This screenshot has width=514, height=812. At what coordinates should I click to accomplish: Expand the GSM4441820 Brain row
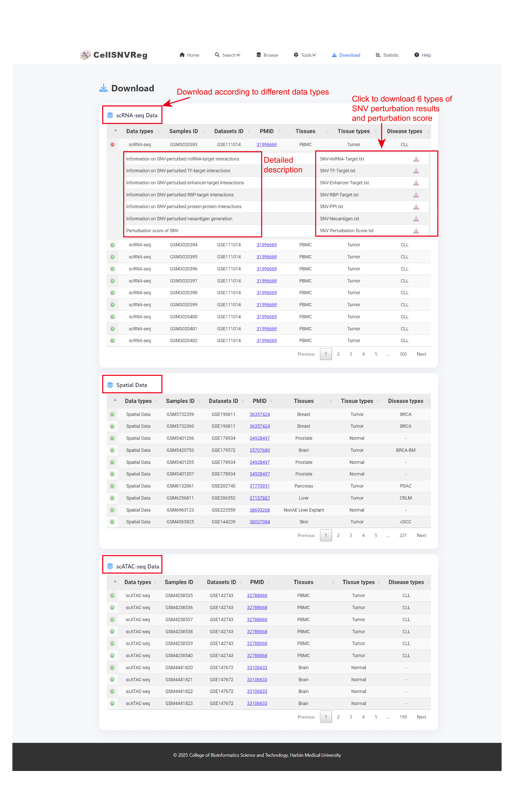coord(112,668)
